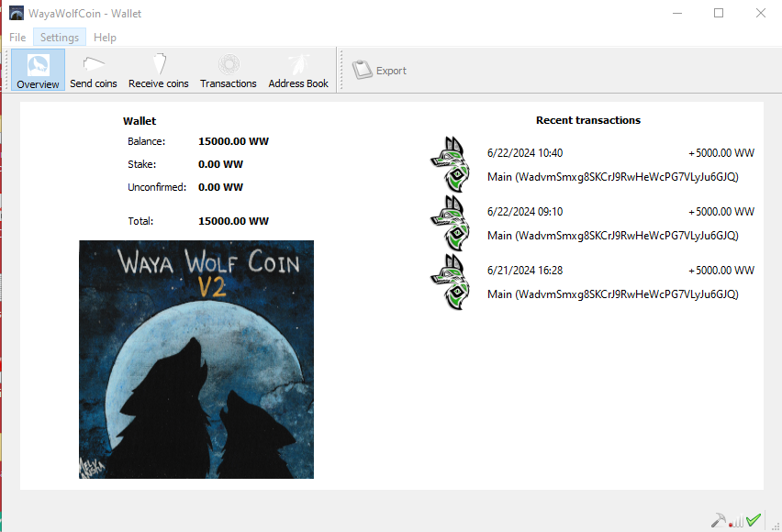Click the Stake value 0.00 WW
Image resolution: width=782 pixels, height=532 pixels.
[220, 164]
